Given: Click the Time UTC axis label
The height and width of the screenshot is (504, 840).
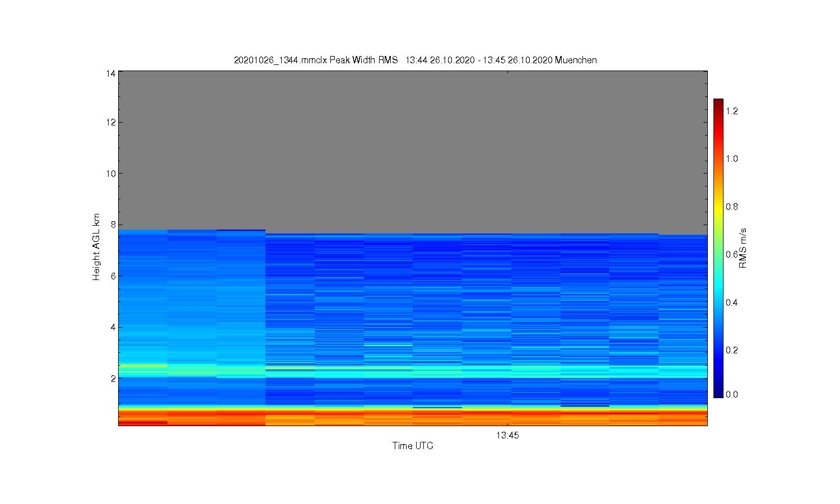Looking at the screenshot, I should [413, 446].
